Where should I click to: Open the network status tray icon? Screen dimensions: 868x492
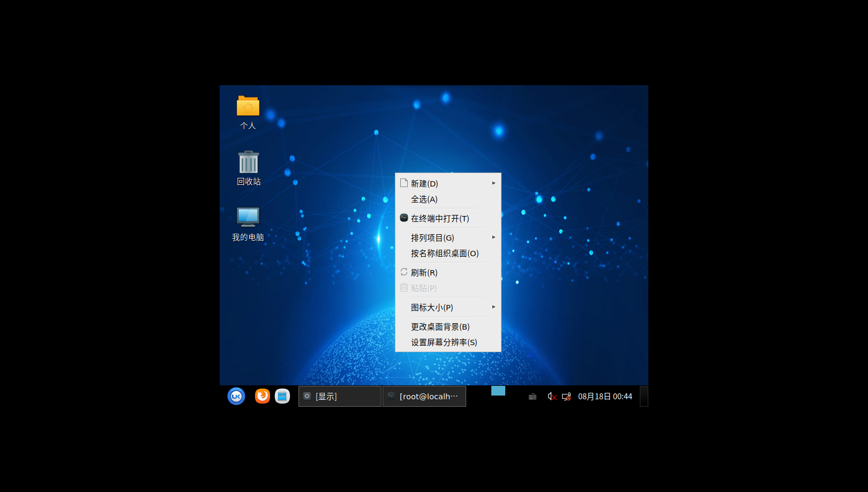[x=566, y=397]
